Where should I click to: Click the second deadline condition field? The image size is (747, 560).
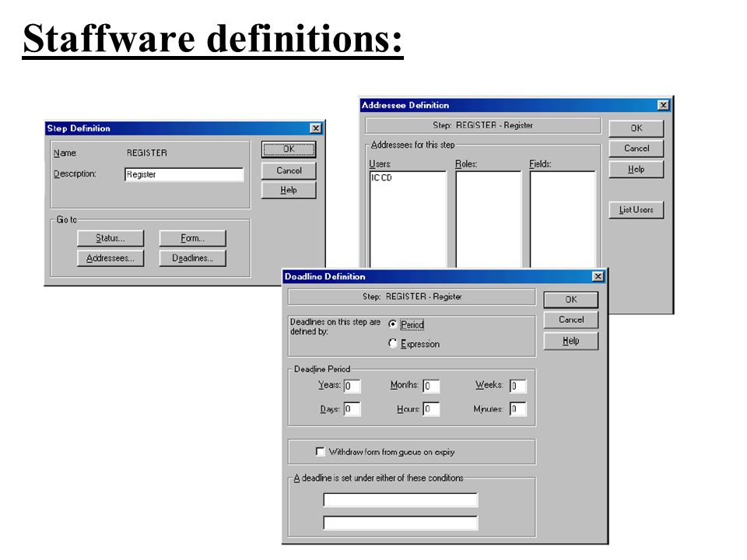pos(400,523)
